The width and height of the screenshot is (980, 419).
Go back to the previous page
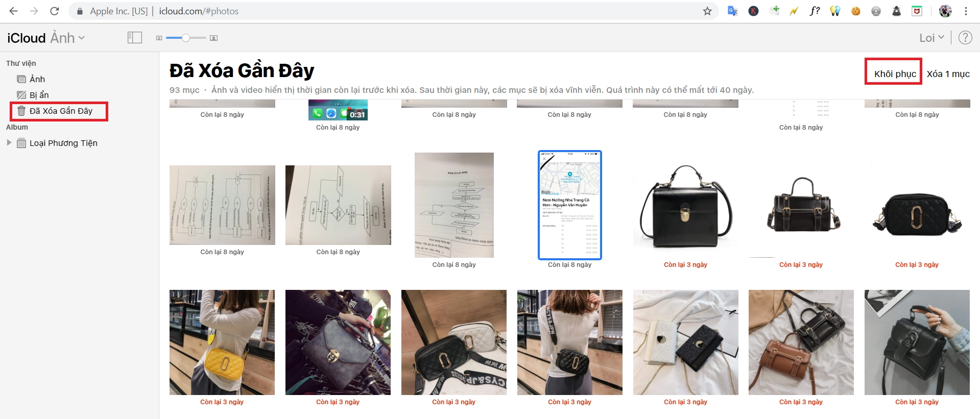[14, 11]
